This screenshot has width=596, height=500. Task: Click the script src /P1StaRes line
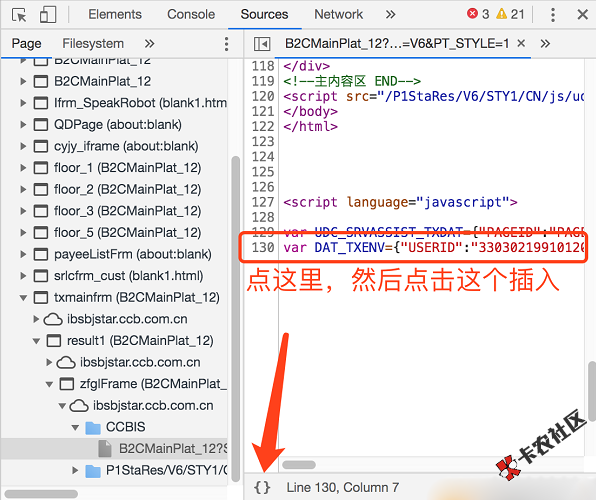(x=433, y=96)
